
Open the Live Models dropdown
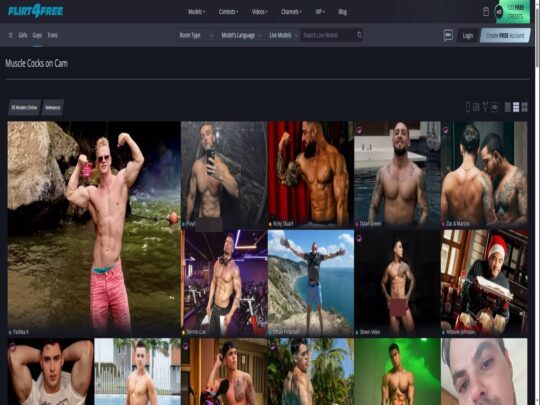(283, 35)
